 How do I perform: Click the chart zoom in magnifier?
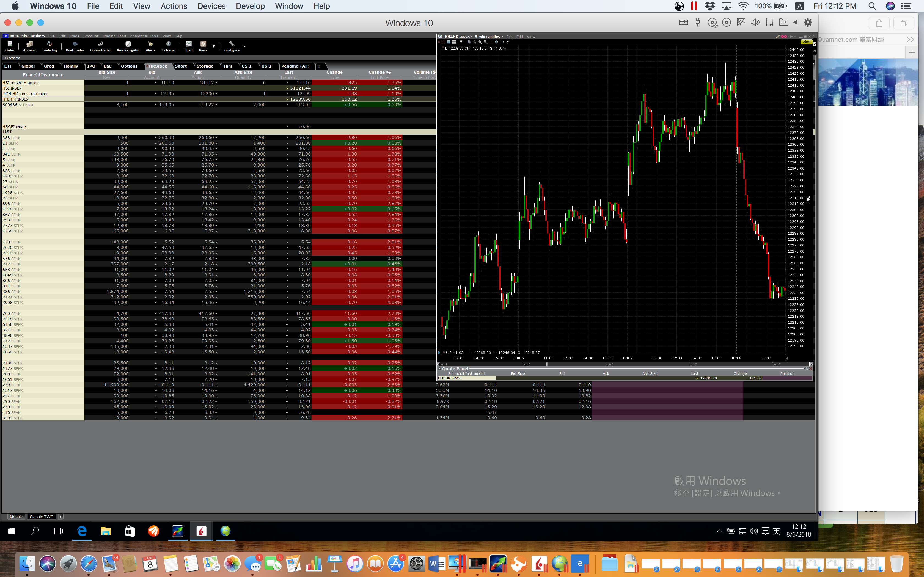480,42
